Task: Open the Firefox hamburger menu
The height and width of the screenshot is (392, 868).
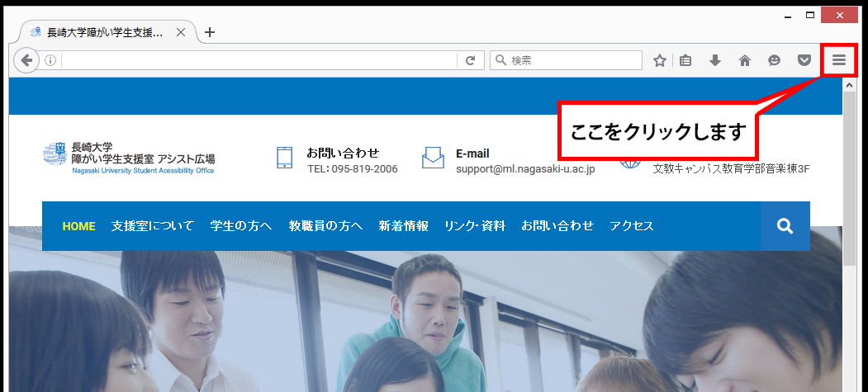Action: (x=839, y=60)
